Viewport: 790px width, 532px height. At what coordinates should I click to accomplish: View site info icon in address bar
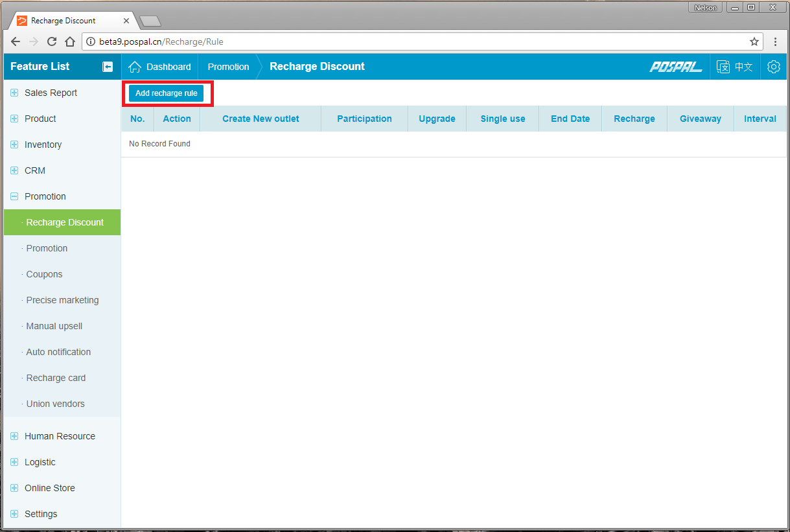coord(91,41)
